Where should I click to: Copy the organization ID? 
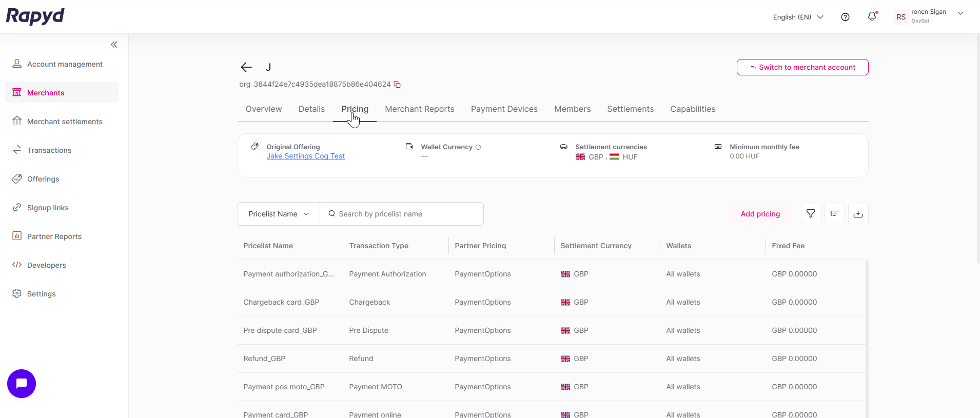[x=397, y=84]
